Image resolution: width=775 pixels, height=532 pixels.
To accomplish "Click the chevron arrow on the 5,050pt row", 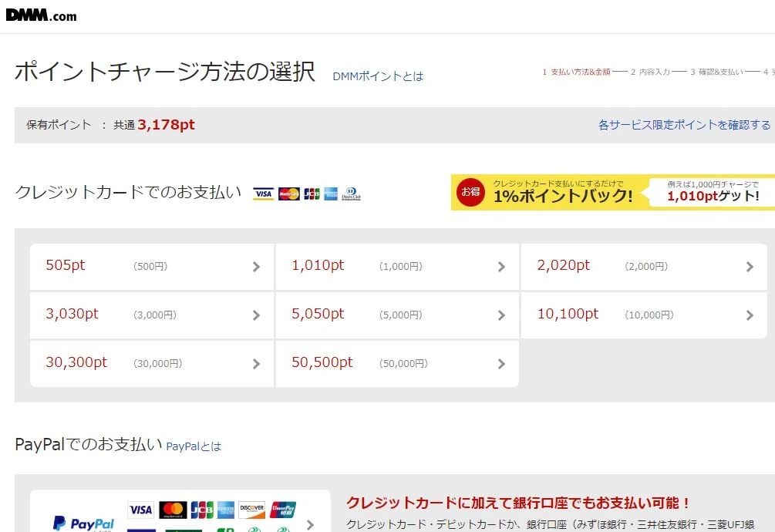I will click(502, 315).
